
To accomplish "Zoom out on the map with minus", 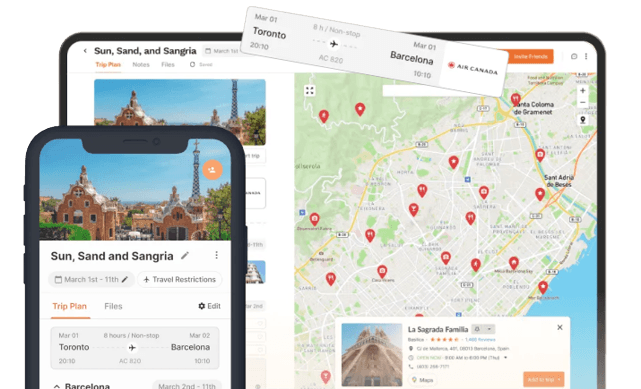I will (x=583, y=102).
